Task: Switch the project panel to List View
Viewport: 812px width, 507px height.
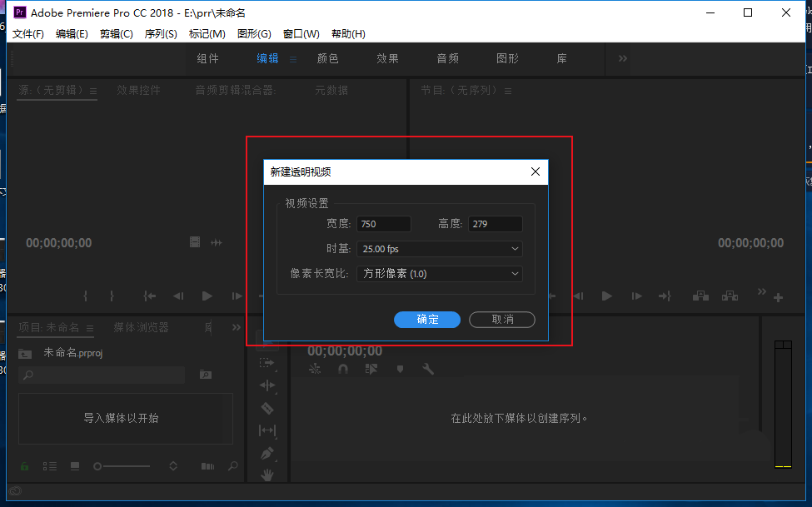Action: coord(50,465)
